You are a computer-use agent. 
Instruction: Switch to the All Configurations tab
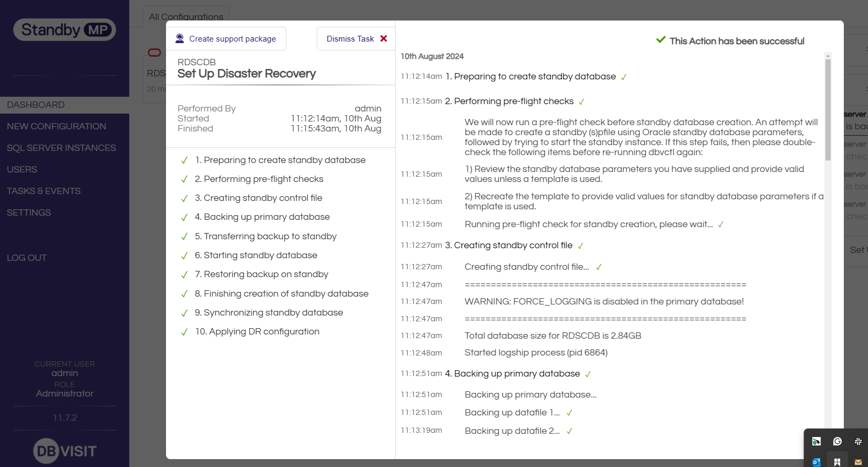tap(186, 17)
